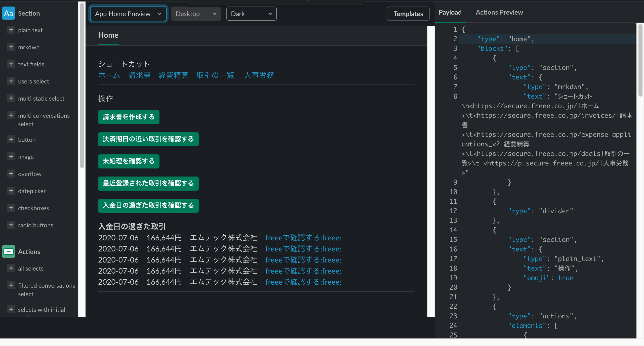Click the Section block category icon
Viewport: 644px width, 346px height.
(x=9, y=13)
